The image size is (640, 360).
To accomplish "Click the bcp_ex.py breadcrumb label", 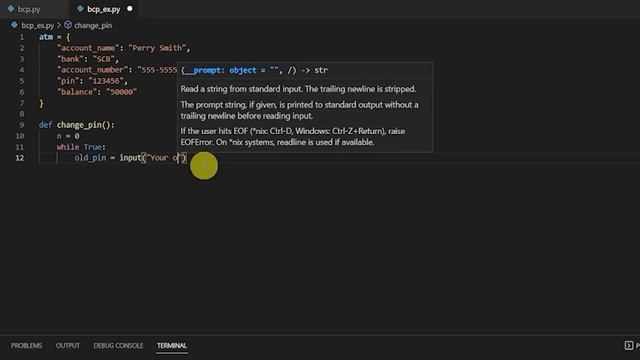I will point(38,25).
